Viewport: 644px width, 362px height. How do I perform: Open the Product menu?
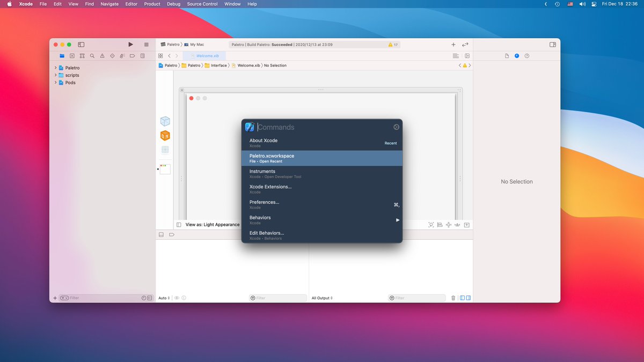pyautogui.click(x=152, y=4)
